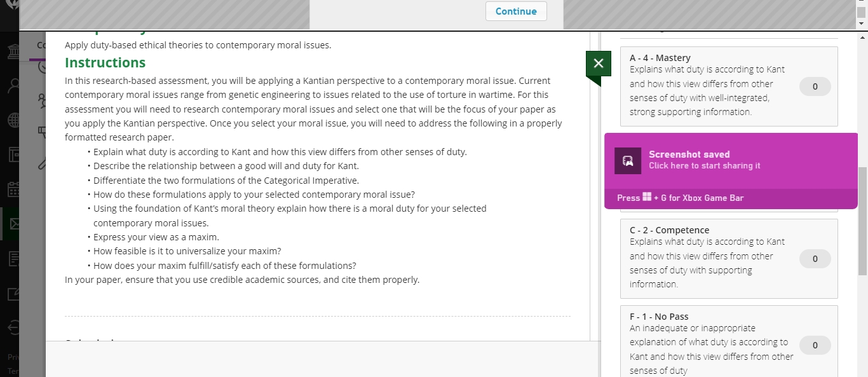Screen dimensions: 868x377
Task: Click the Xbox screenshot saved icon
Action: 628,160
